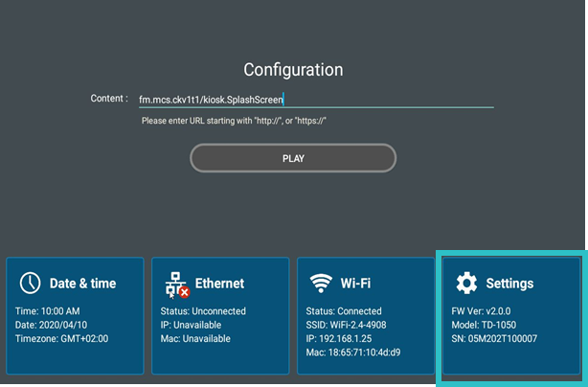This screenshot has height=387, width=588.
Task: Open the Settings heading
Action: pyautogui.click(x=509, y=284)
